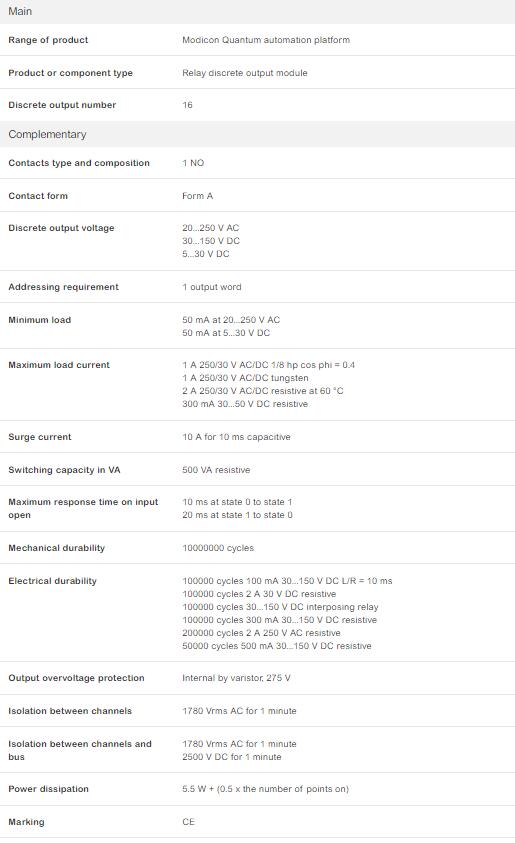Select the Isolation between channels label
Screen dimensions: 515x843
click(70, 711)
